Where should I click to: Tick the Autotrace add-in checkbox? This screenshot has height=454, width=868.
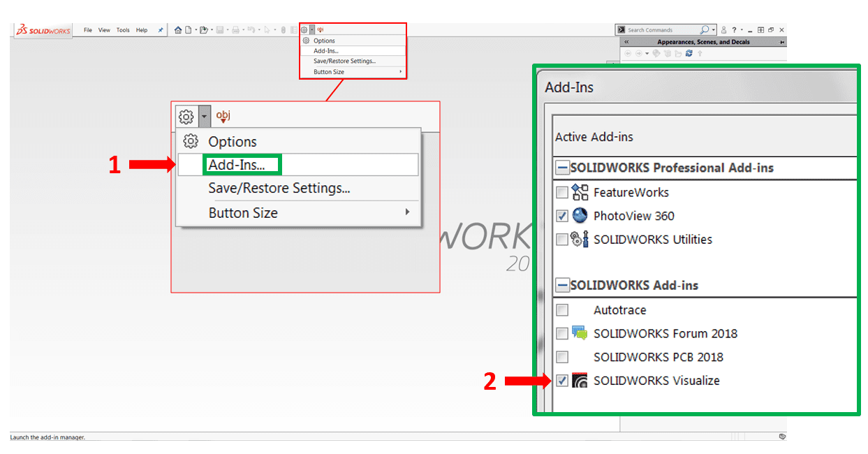562,310
